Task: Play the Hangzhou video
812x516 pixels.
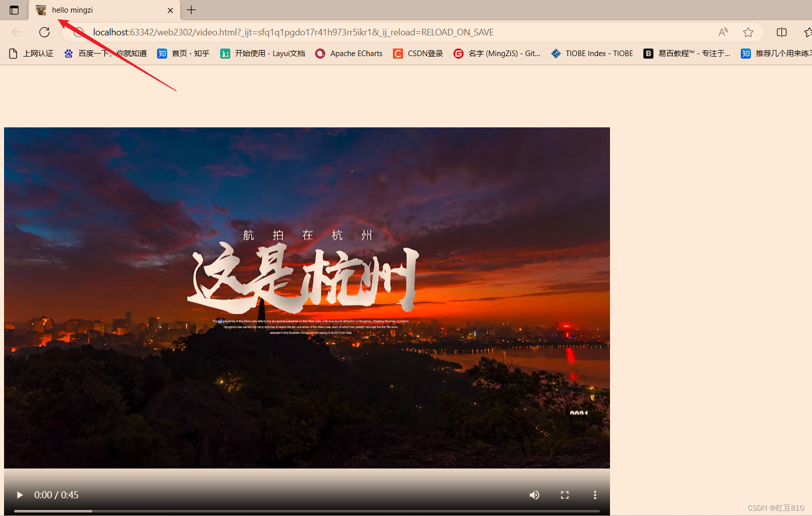Action: click(x=20, y=495)
